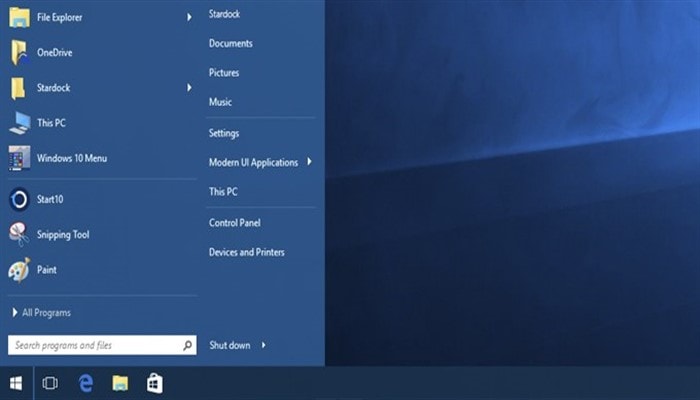This screenshot has height=400, width=700.
Task: Open the Paint palette icon
Action: point(19,270)
